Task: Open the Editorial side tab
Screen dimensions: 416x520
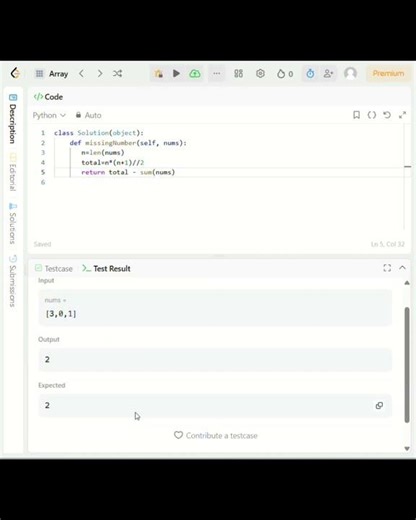Action: [x=13, y=172]
